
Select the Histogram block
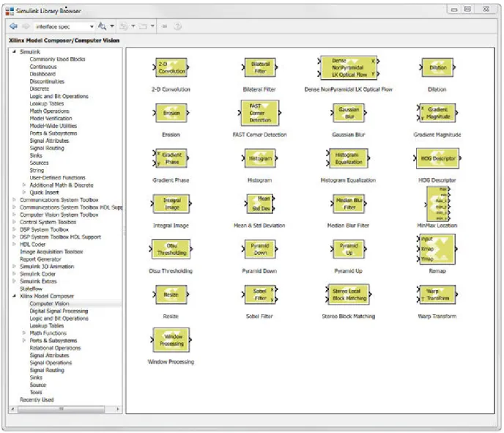(x=260, y=158)
